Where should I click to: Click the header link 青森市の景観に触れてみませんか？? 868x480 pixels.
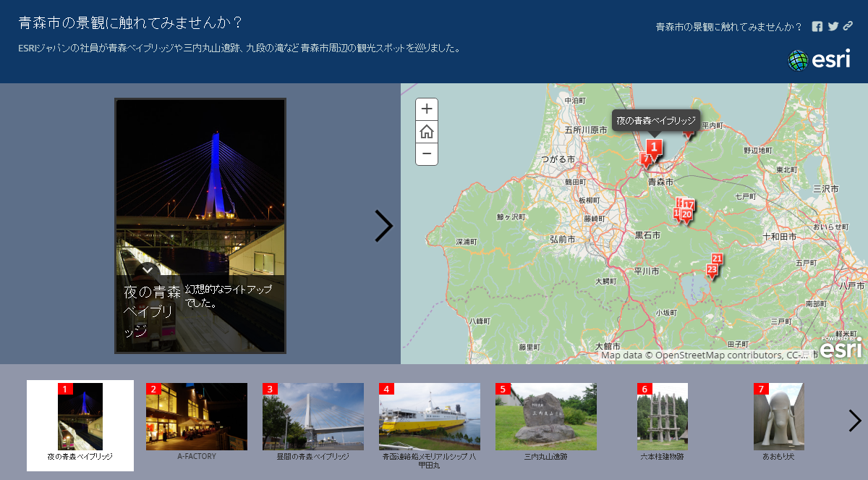pos(728,27)
